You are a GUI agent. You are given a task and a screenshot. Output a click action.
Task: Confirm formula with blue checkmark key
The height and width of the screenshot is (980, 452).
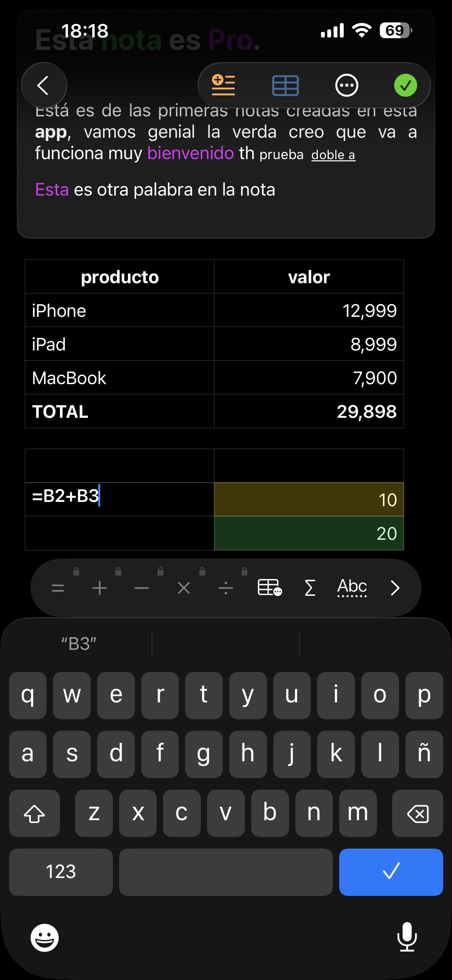(391, 872)
